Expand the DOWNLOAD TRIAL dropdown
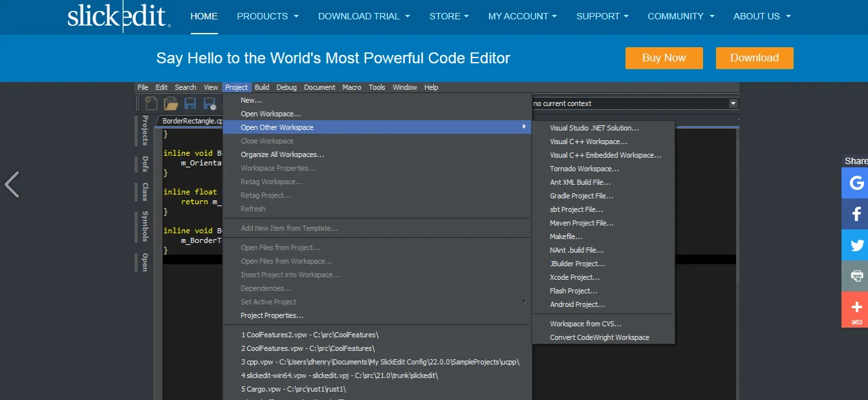Image resolution: width=868 pixels, height=400 pixels. click(364, 16)
